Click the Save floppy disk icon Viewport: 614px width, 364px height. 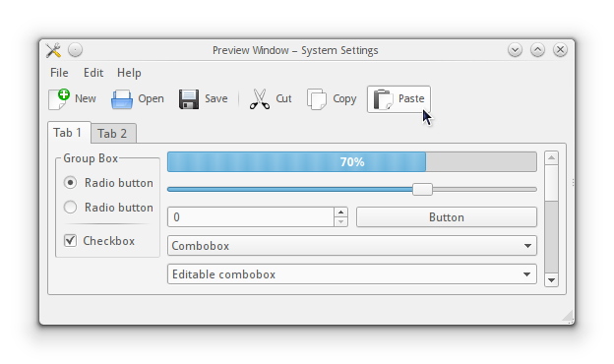coord(189,99)
